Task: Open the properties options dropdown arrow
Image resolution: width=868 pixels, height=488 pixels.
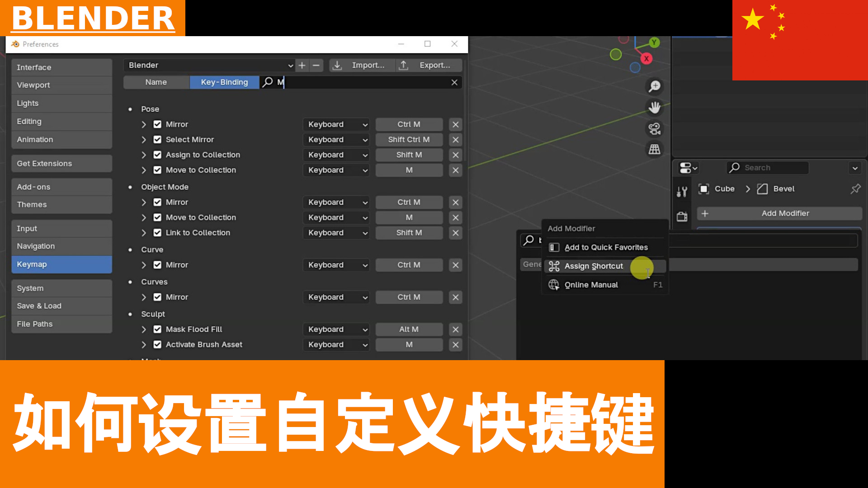Action: pos(855,168)
